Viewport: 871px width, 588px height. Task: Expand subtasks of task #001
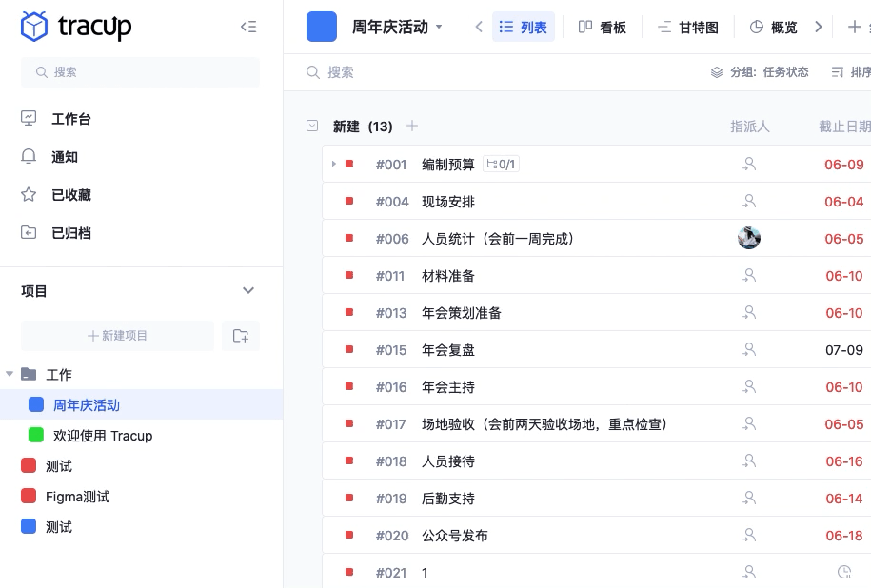[333, 164]
